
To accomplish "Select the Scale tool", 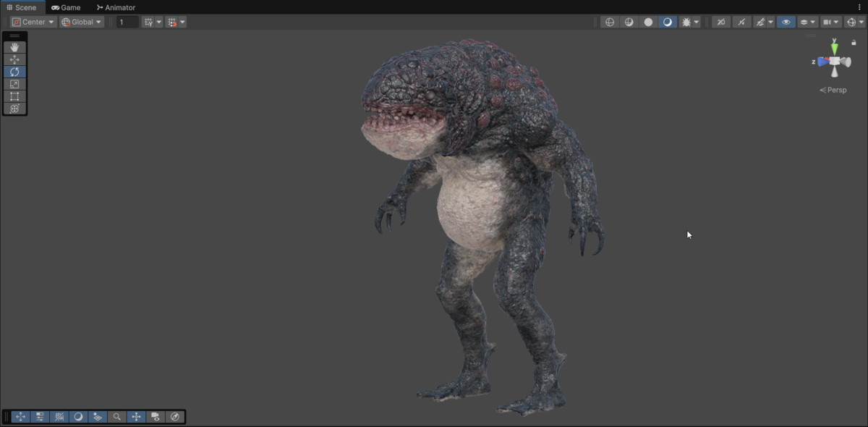I will coord(14,84).
